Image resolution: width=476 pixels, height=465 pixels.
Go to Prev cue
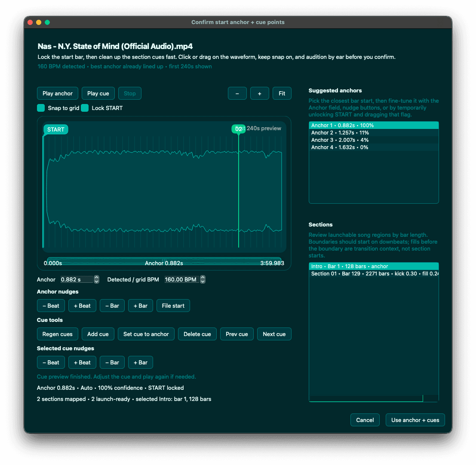pyautogui.click(x=237, y=334)
